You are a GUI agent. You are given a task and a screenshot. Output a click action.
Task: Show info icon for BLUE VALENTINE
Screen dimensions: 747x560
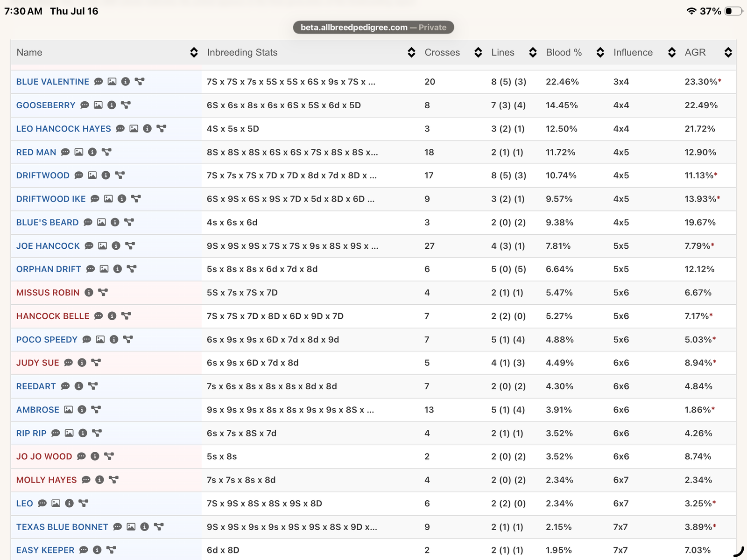(126, 82)
